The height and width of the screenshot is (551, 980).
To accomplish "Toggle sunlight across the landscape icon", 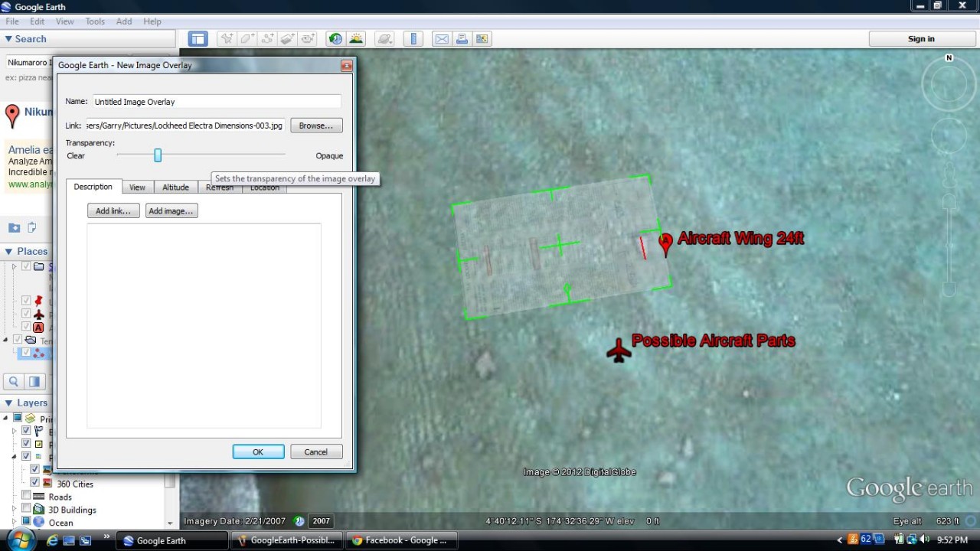I will [x=356, y=39].
